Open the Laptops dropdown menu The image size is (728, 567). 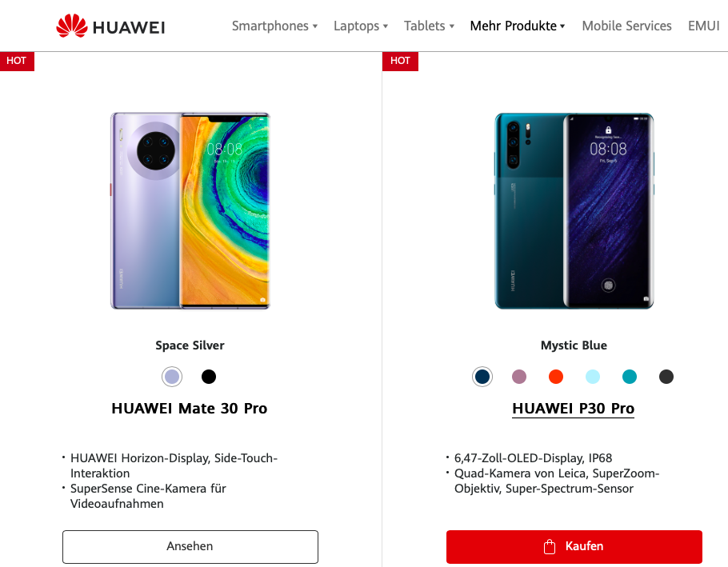(361, 26)
